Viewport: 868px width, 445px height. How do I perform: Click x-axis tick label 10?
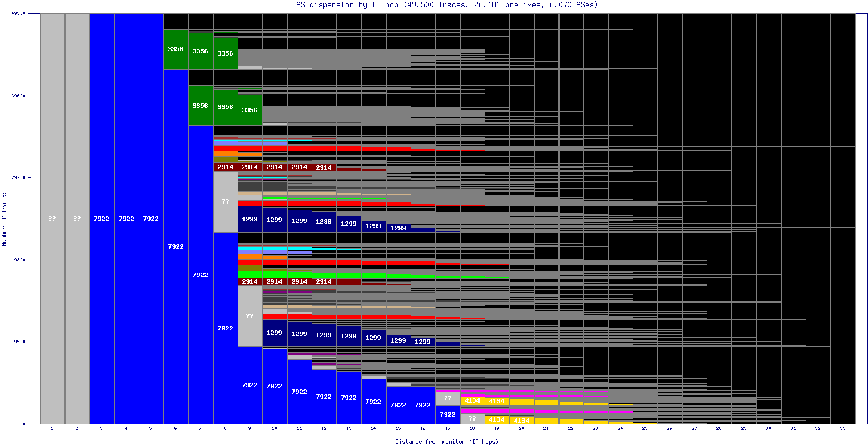pos(275,429)
